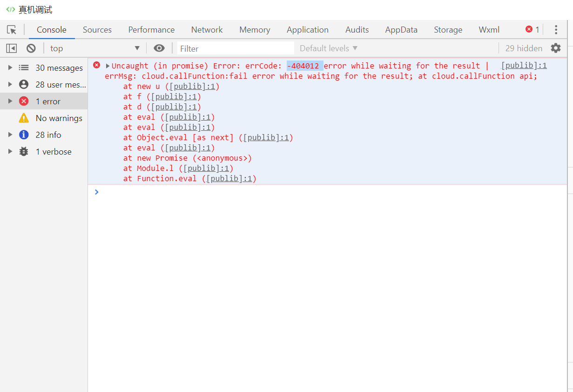This screenshot has width=573, height=392.
Task: Expand the Uncaught error details triangle
Action: point(108,66)
